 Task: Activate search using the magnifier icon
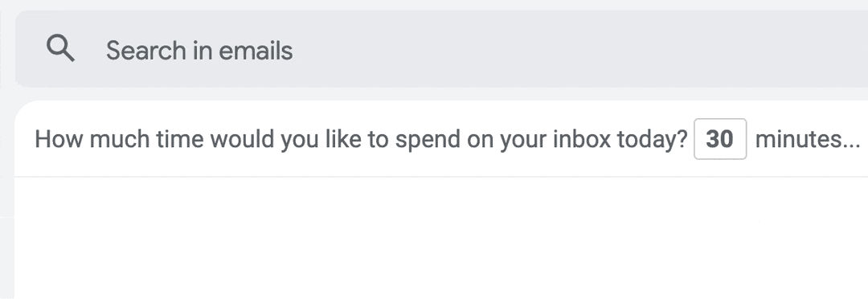point(60,48)
